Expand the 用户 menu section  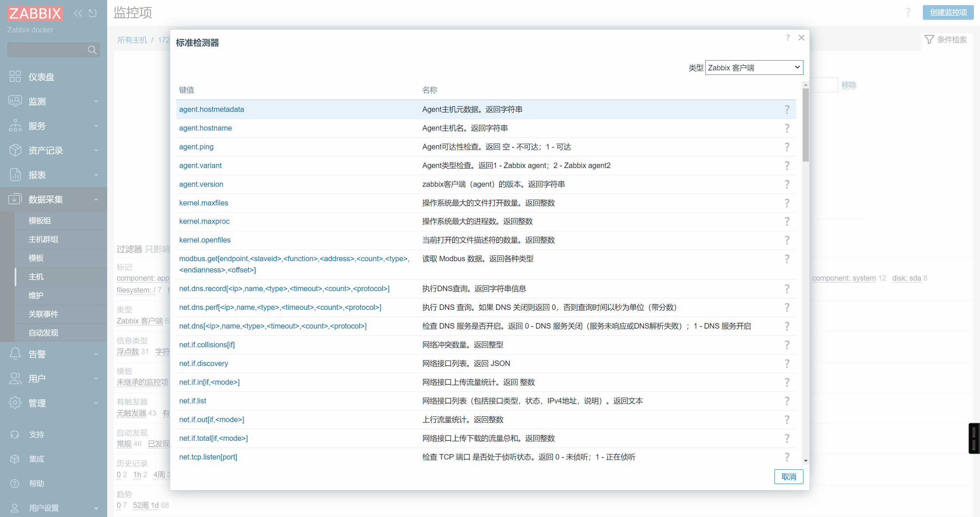53,379
